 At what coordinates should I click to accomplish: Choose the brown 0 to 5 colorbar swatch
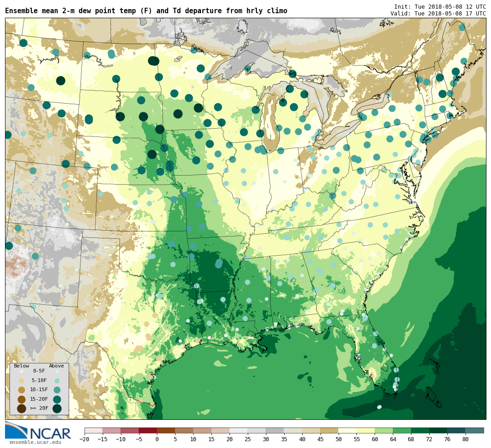point(166,430)
